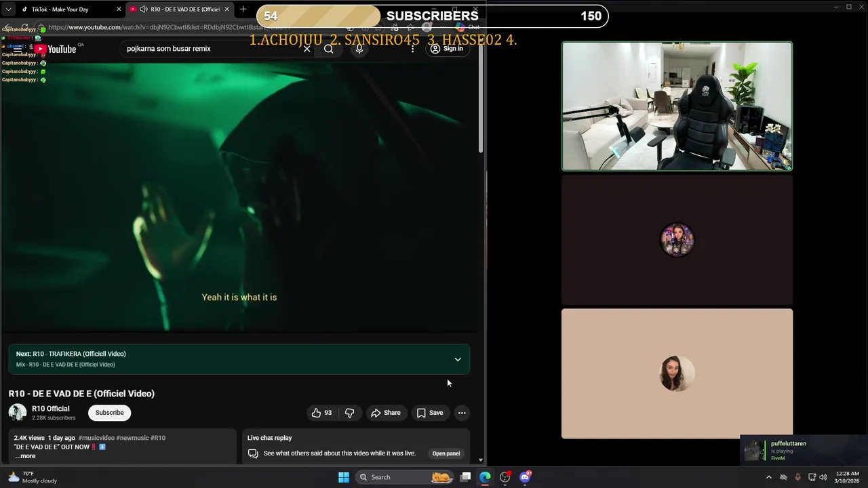This screenshot has height=488, width=868.
Task: Click 2.4K views 1 day ago text
Action: pos(45,438)
